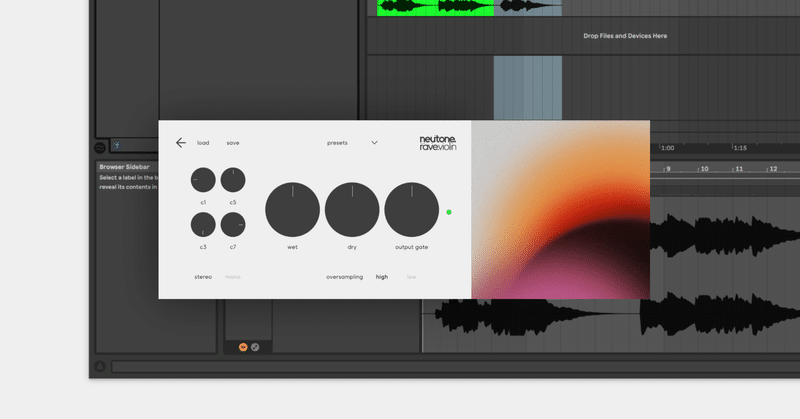The width and height of the screenshot is (800, 419).
Task: Click the dry knob
Action: coord(352,209)
